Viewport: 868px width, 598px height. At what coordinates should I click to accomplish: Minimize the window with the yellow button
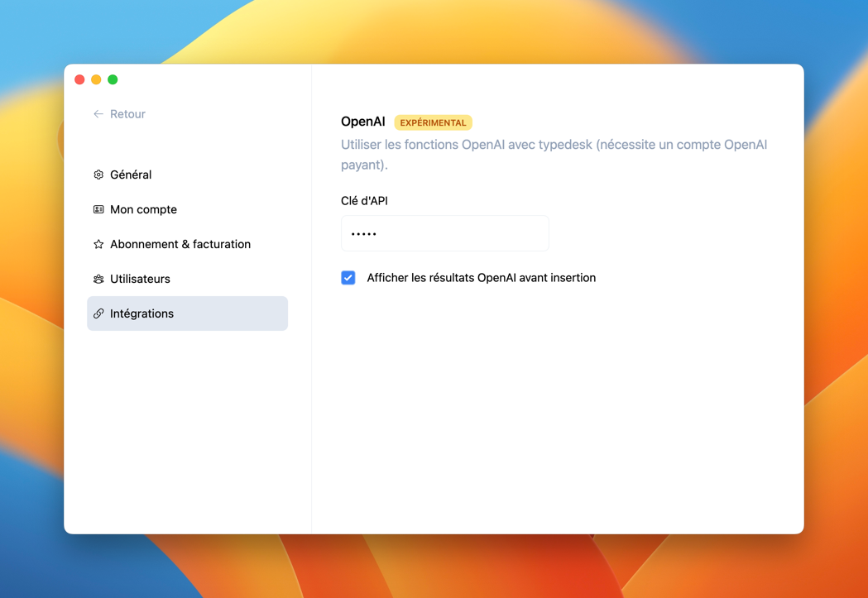tap(96, 79)
